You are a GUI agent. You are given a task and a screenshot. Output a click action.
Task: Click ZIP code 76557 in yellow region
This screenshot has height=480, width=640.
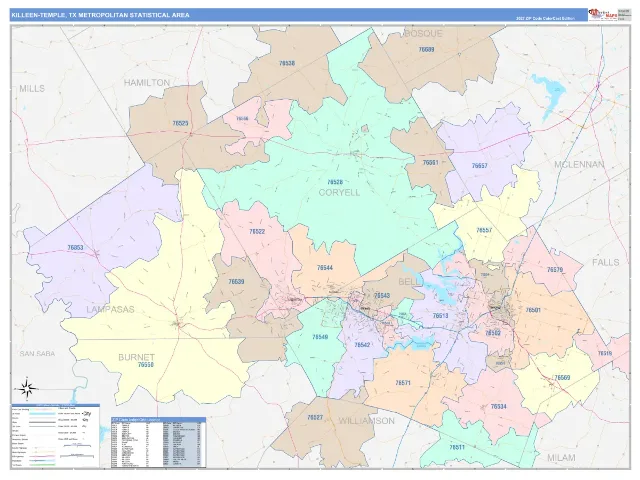coord(484,230)
